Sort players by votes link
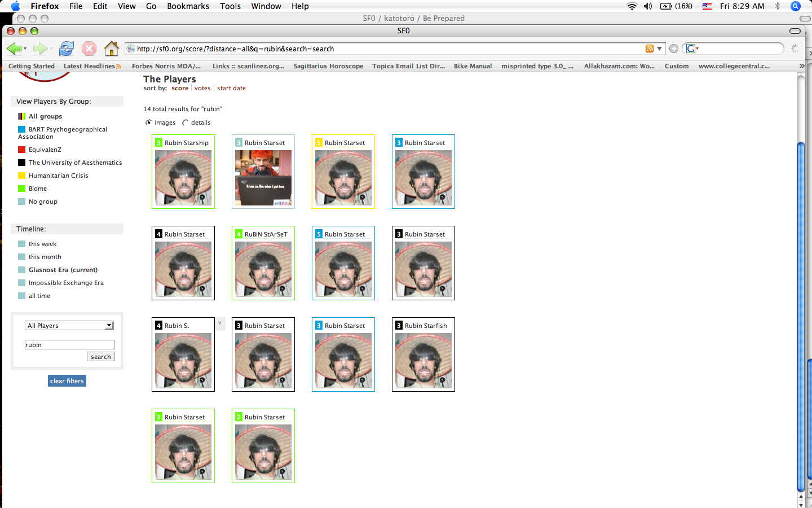Viewport: 812px width, 508px height. pos(202,88)
